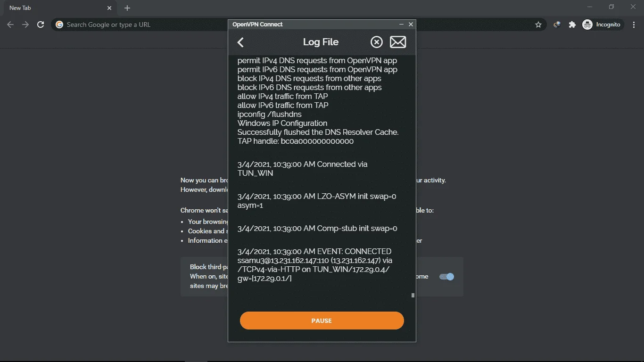Click the 'Log File' header title
The image size is (644, 362).
[321, 42]
